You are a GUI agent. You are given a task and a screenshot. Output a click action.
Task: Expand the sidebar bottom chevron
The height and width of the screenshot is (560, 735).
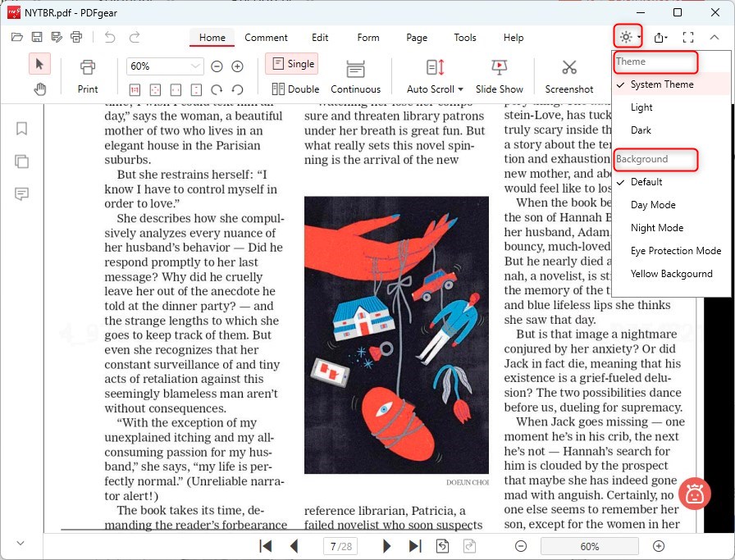coord(21,543)
